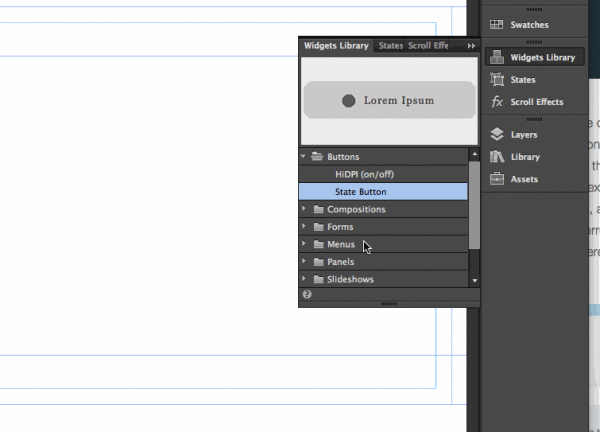Select the HiDPI (on/off) widget
The width and height of the screenshot is (600, 432).
(383, 174)
